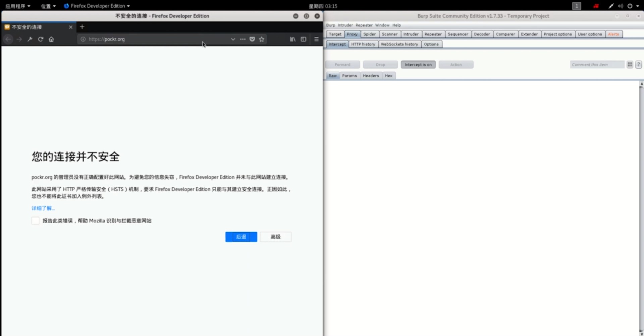This screenshot has width=644, height=336.
Task: Switch to the Spider tab
Action: coord(370,34)
